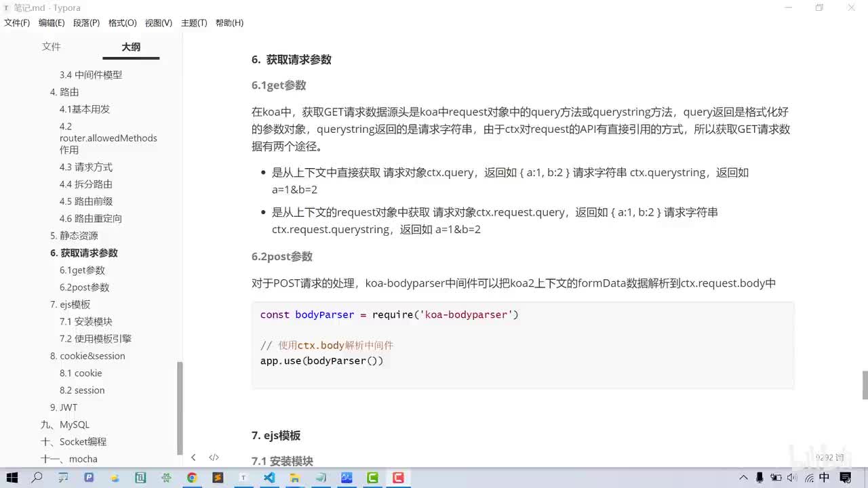Select outline entry 8.2 session
This screenshot has height=488, width=868.
tap(82, 390)
